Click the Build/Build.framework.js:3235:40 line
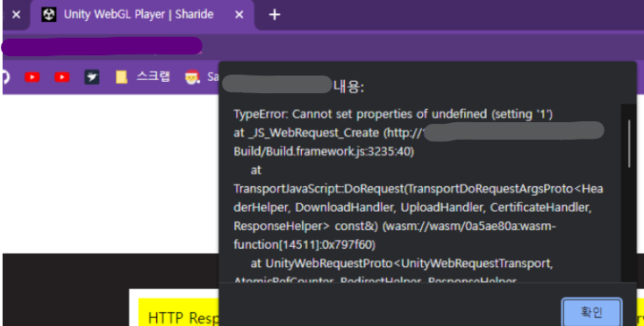 click(324, 151)
